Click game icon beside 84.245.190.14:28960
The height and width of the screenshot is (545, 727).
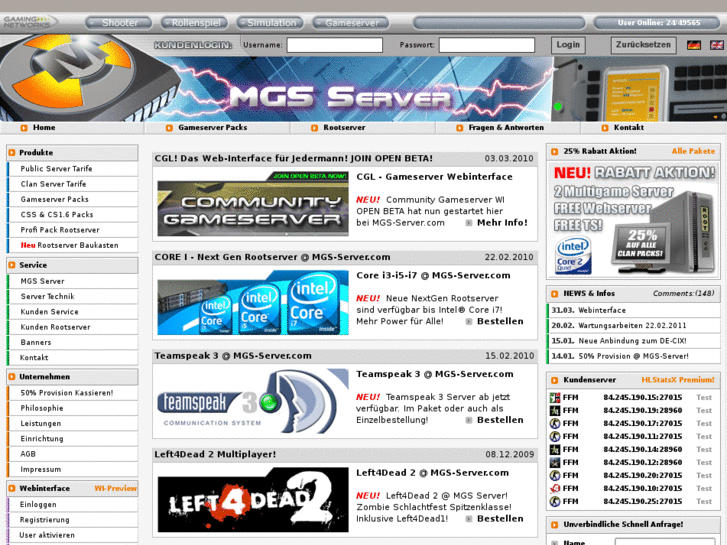(555, 449)
